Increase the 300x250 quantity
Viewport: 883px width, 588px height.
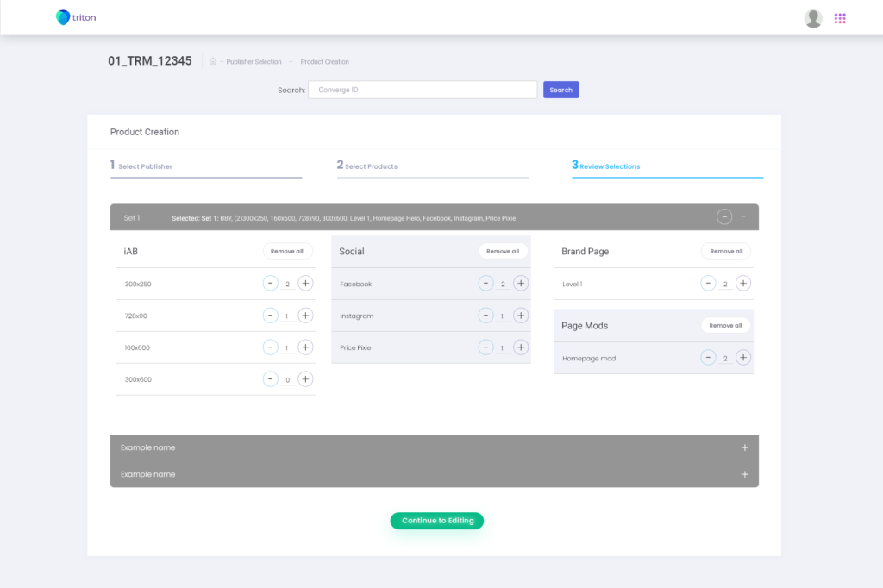(x=305, y=284)
